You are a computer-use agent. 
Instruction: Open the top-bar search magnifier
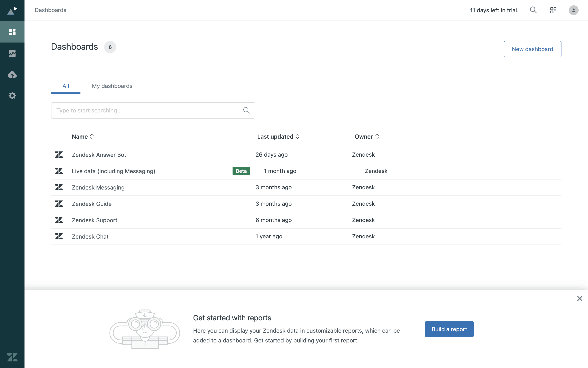pos(533,10)
